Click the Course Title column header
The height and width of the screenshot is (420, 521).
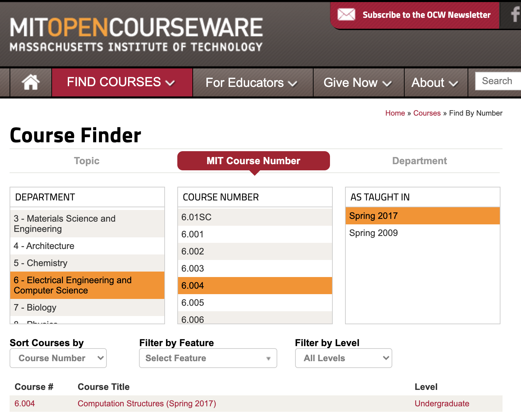104,387
